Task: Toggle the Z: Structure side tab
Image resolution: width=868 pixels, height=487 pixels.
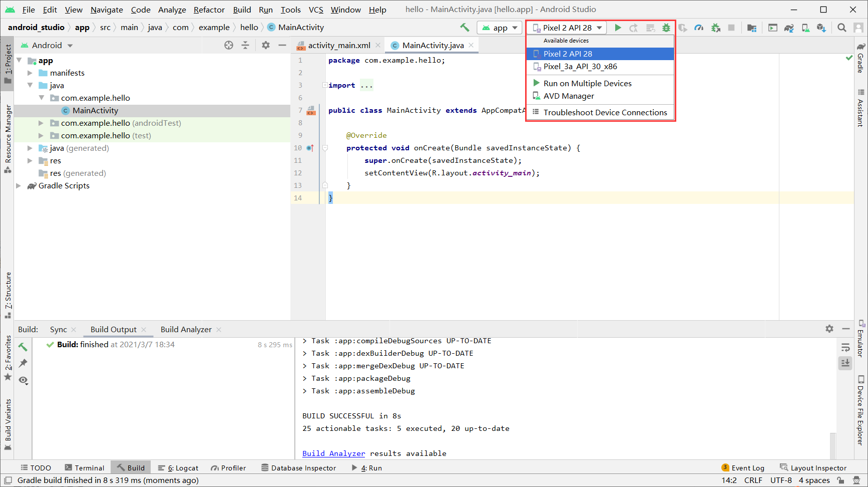Action: click(8, 295)
